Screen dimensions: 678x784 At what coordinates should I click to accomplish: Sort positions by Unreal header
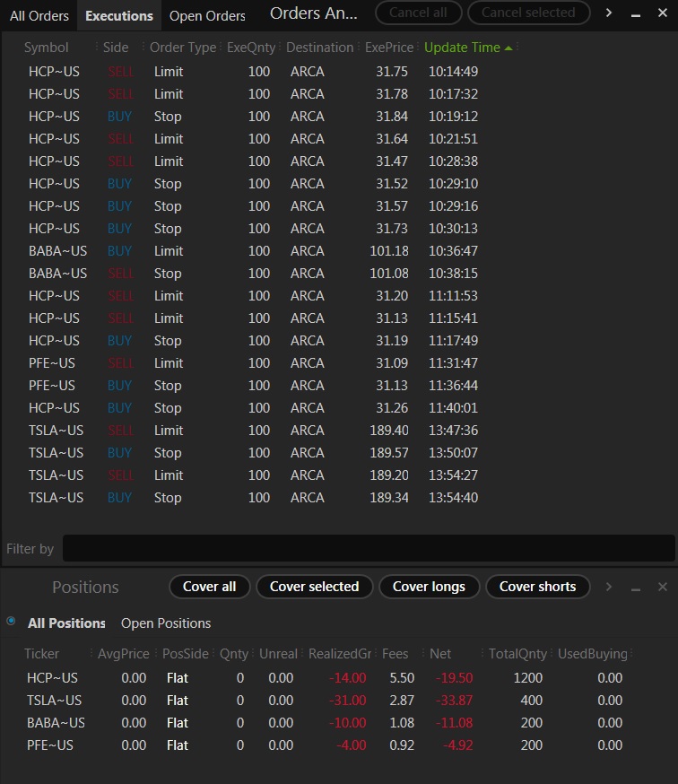pos(278,654)
